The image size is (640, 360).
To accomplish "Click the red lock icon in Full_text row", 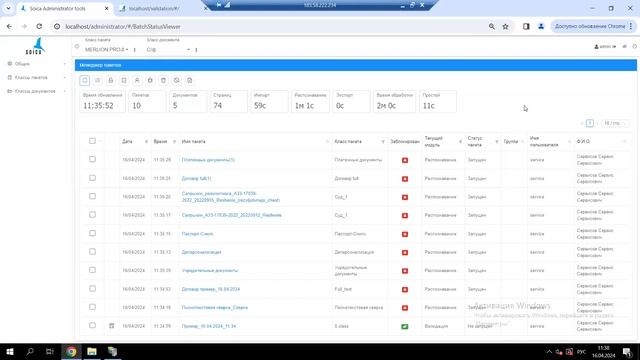I will pyautogui.click(x=405, y=289).
